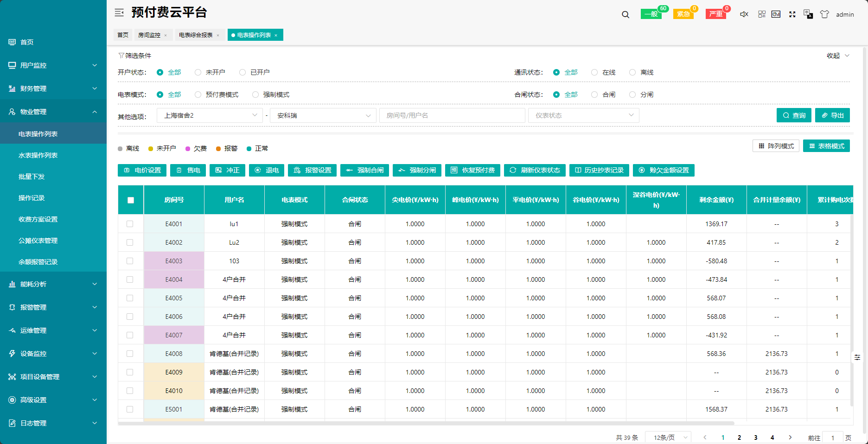The width and height of the screenshot is (868, 444).
Task: Switch to the 电表综合报表 tab
Action: (x=196, y=35)
